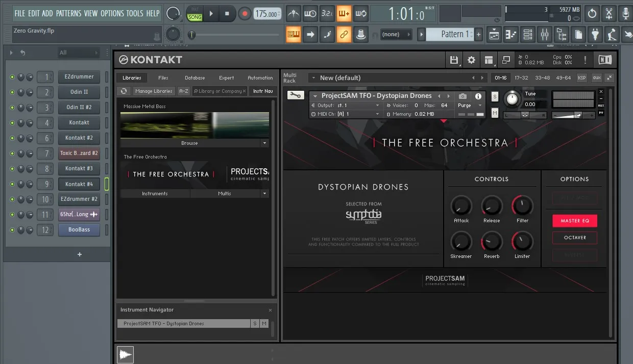Click the Stop button in transport
The image size is (633, 364).
coord(227,14)
